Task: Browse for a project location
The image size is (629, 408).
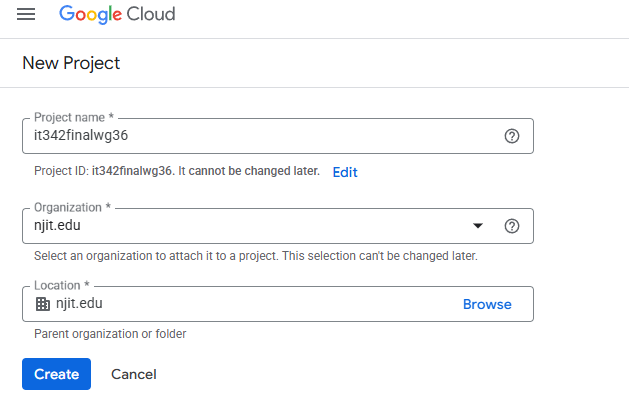Action: (x=487, y=304)
